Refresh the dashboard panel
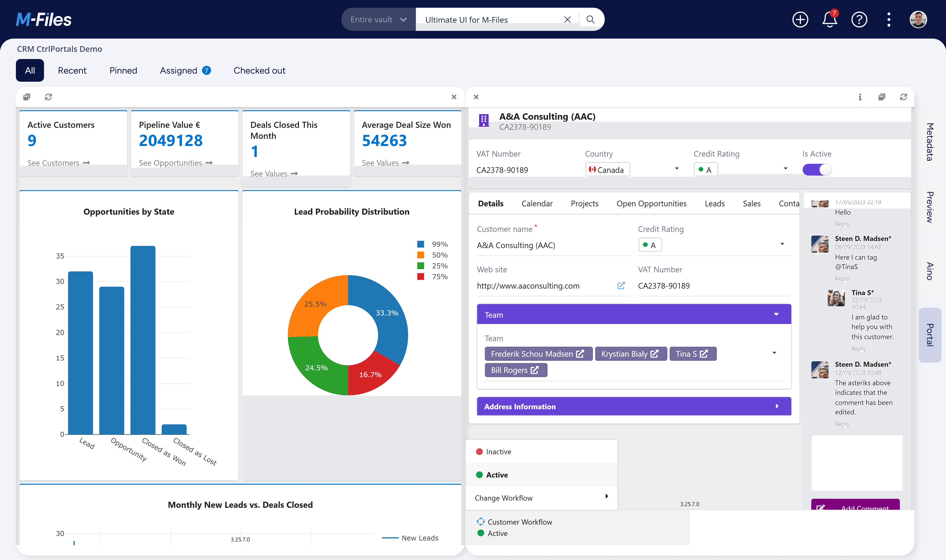946x560 pixels. 48,97
